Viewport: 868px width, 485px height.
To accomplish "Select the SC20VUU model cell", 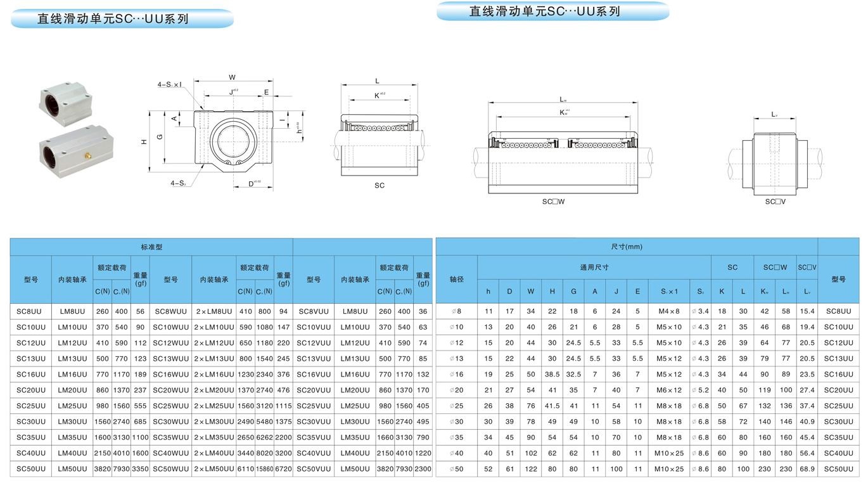I will click(314, 391).
